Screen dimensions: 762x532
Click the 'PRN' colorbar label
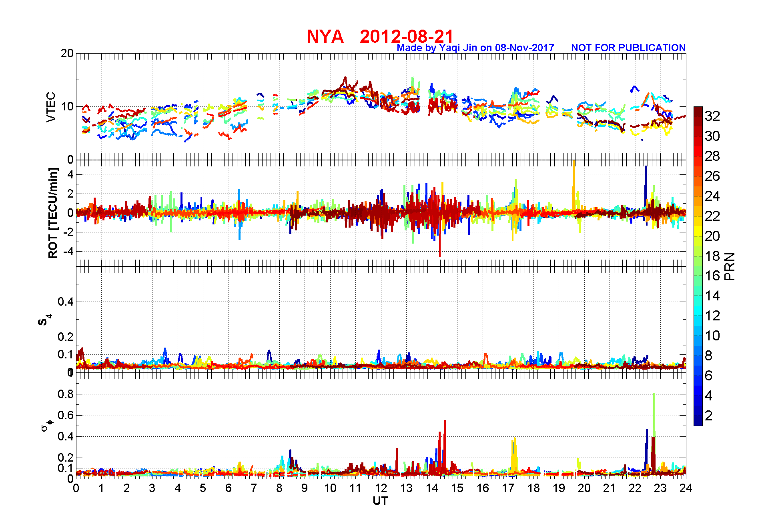tap(730, 266)
